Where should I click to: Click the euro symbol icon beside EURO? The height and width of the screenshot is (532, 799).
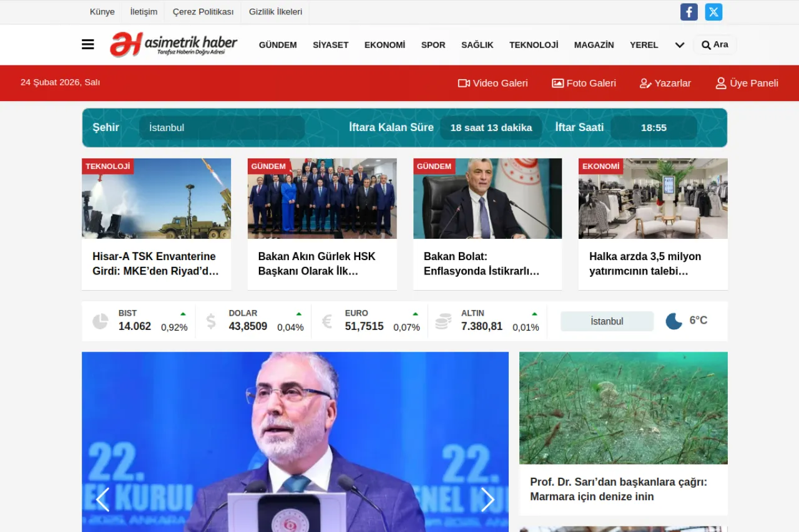tap(326, 321)
